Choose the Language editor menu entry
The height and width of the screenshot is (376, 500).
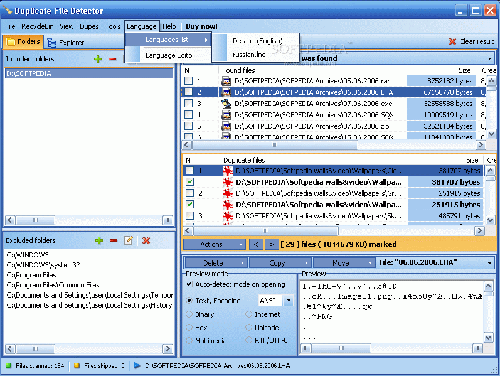click(168, 55)
